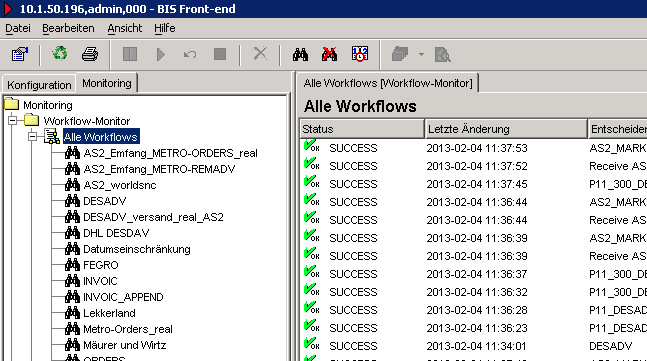Open the Ansicht menu

(x=125, y=28)
